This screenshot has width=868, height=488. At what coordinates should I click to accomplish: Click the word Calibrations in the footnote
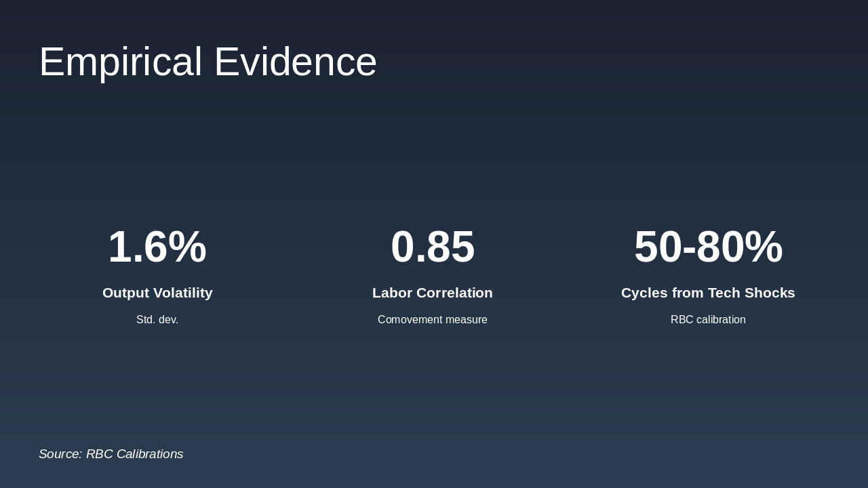[149, 454]
